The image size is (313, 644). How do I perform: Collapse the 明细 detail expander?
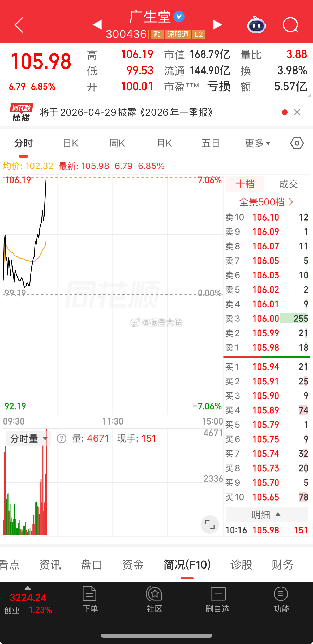pos(267,515)
